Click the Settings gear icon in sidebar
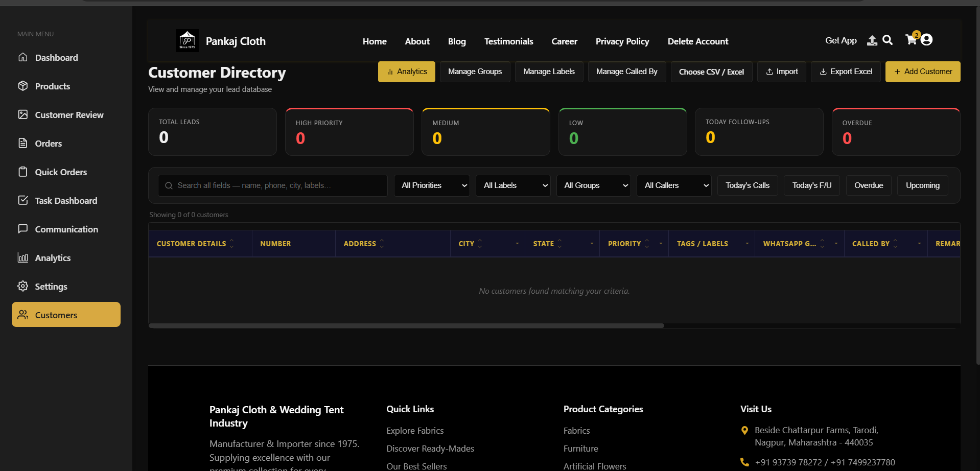Screen dimensions: 980x471 (x=23, y=286)
